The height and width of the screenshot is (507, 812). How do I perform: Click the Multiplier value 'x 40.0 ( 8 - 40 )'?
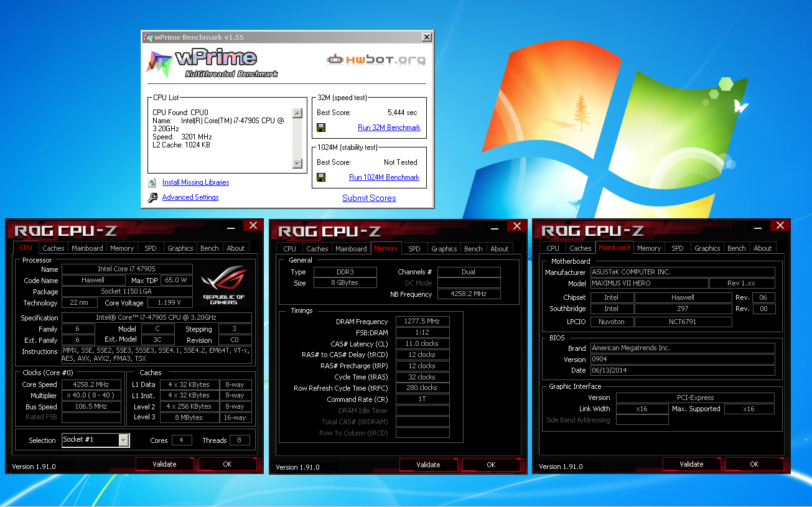[91, 396]
